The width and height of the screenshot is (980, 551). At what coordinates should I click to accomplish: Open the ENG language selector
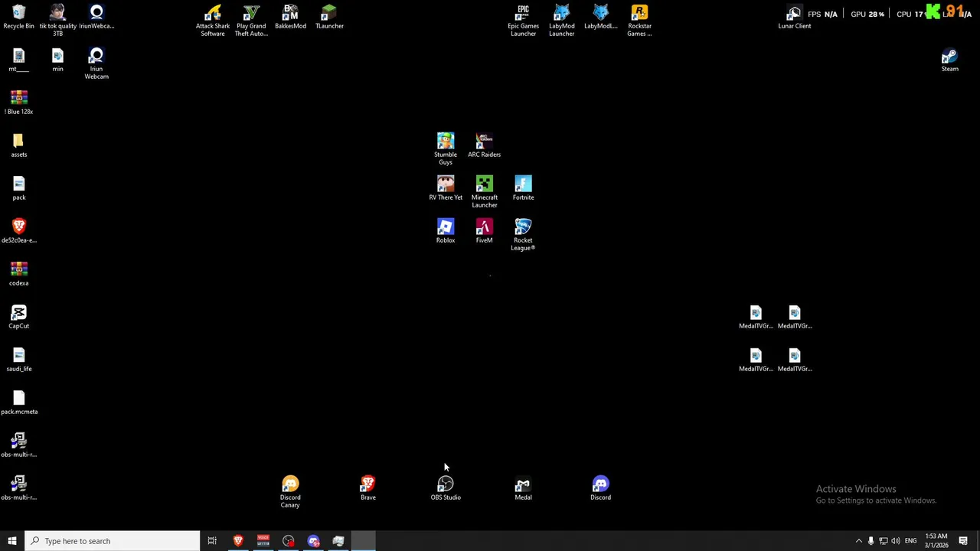pyautogui.click(x=910, y=541)
